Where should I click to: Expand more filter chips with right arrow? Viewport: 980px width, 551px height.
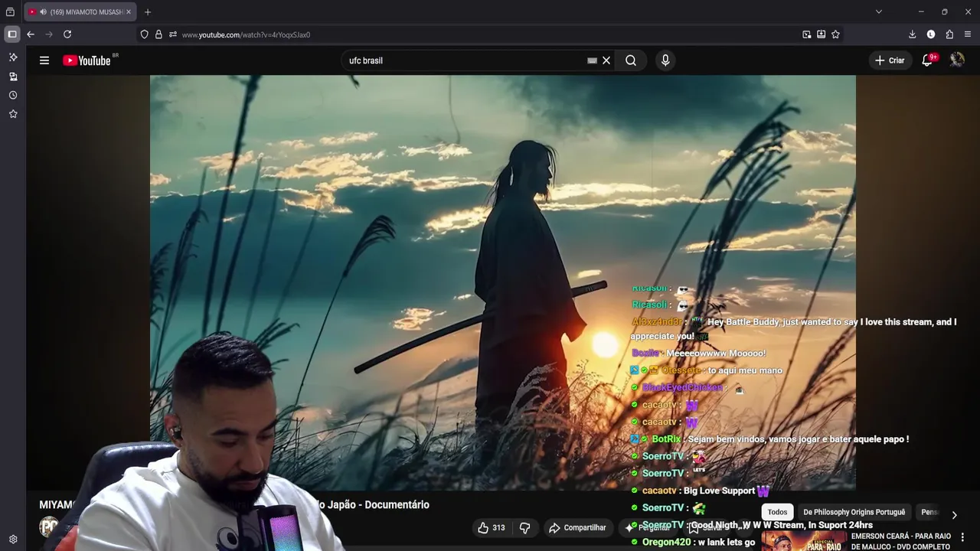click(954, 515)
